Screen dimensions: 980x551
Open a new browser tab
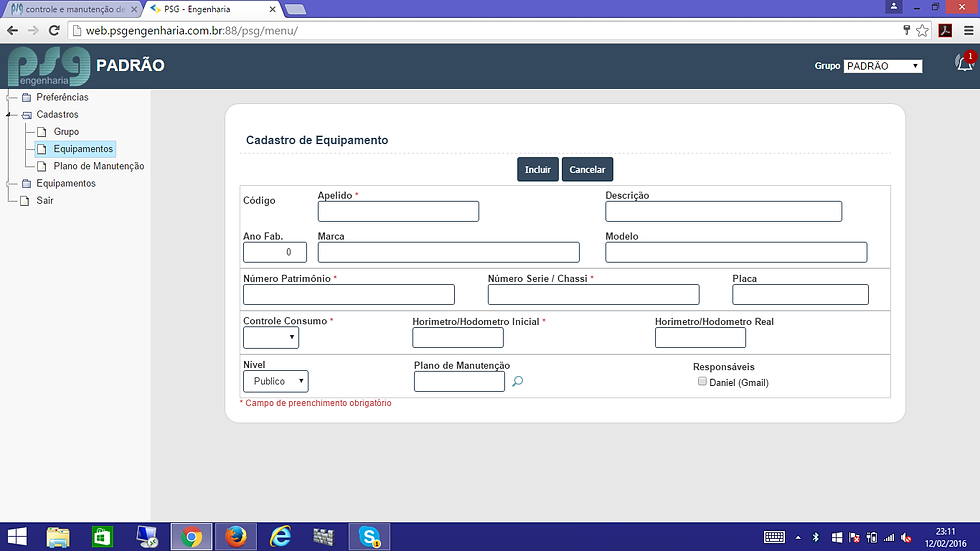(x=295, y=9)
